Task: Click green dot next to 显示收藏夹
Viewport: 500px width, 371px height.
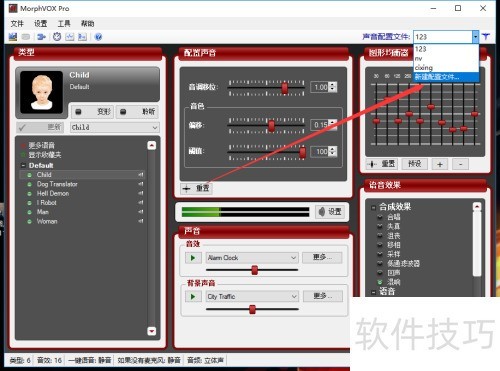Action: (x=23, y=155)
